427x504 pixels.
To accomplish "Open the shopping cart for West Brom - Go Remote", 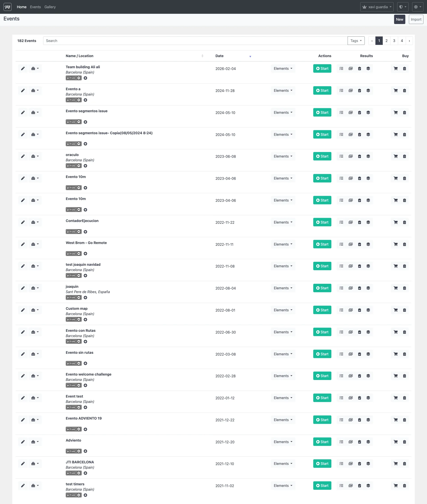I will (396, 244).
